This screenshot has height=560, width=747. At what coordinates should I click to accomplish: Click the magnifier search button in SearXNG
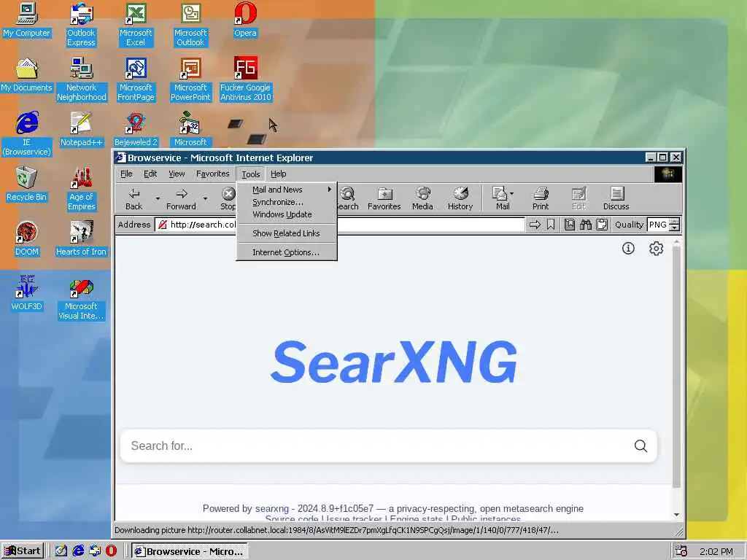[x=640, y=446]
